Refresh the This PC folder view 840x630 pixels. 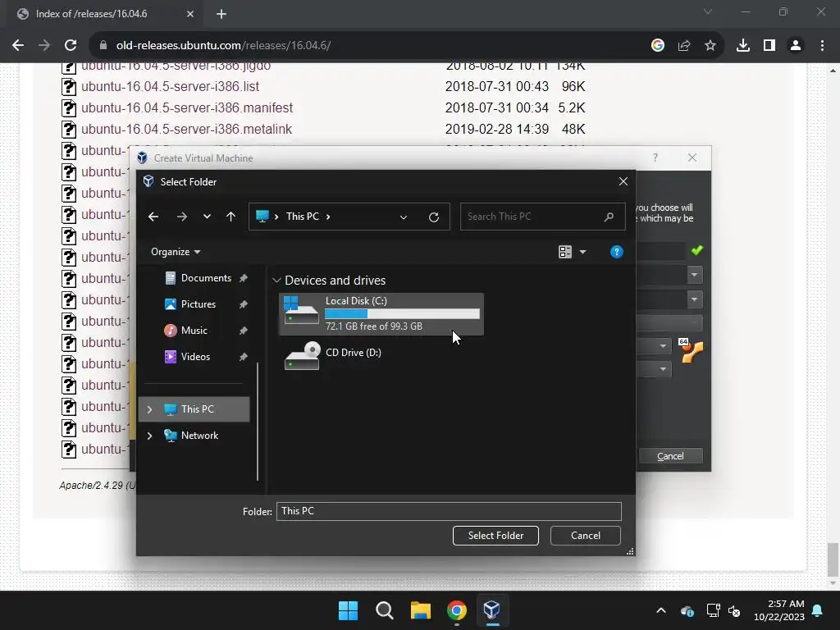tap(434, 217)
